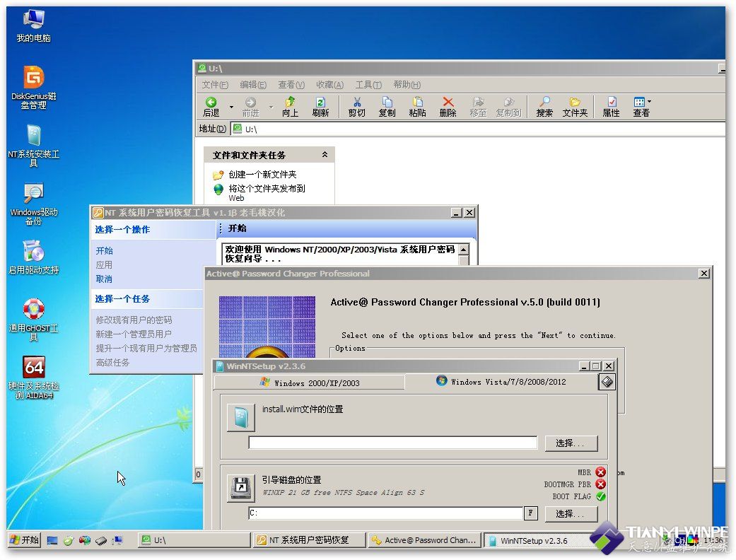Click the color palette quick launch icon
This screenshot has height=560, width=736.
(85, 540)
